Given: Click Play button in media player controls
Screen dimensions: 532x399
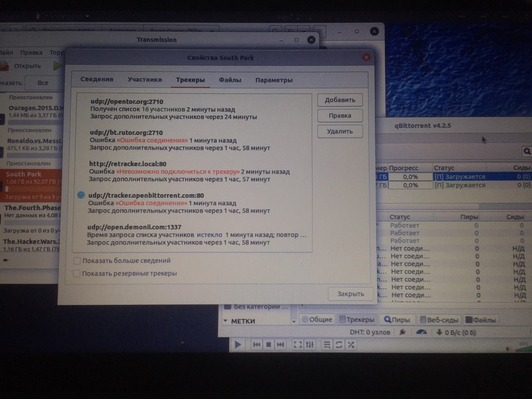Looking at the screenshot, I should [x=238, y=345].
